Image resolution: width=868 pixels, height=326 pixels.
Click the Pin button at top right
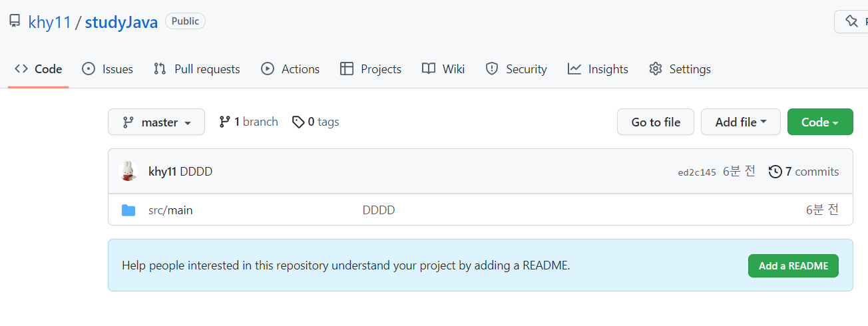(x=851, y=21)
